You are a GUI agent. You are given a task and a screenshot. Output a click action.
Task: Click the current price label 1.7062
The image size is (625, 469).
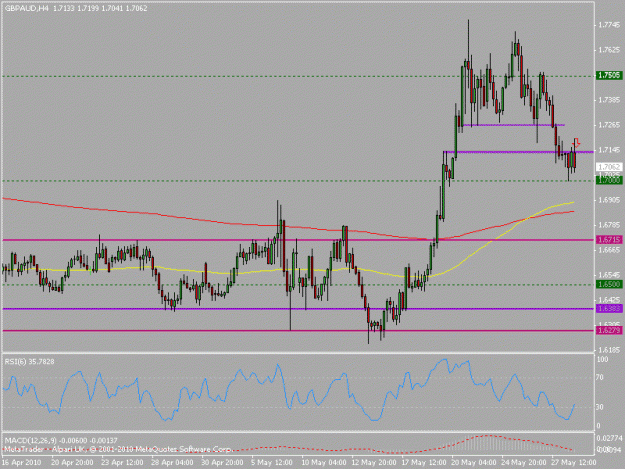point(609,167)
